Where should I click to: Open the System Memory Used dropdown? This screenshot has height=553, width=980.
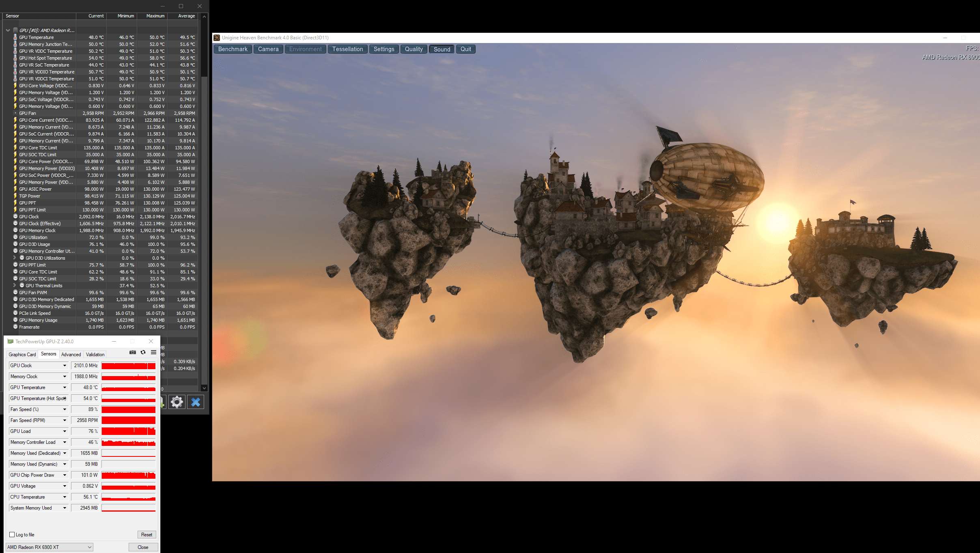[x=65, y=508]
